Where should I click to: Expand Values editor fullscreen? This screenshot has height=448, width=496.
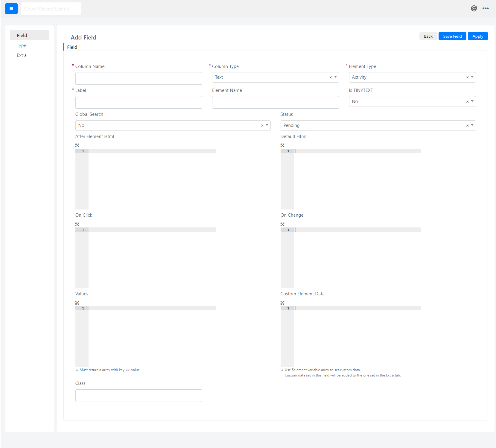(x=77, y=303)
